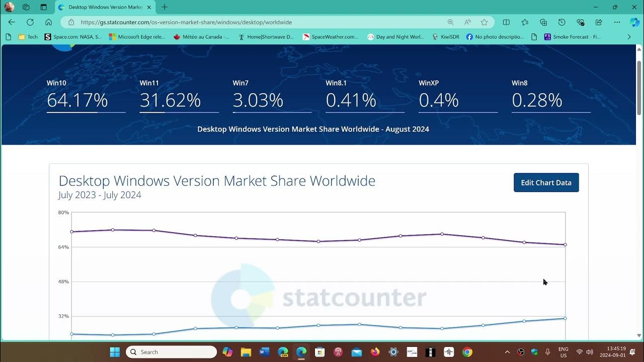Open Copilot sidebar in Edge
Screen dimensions: 644x362
[634, 22]
